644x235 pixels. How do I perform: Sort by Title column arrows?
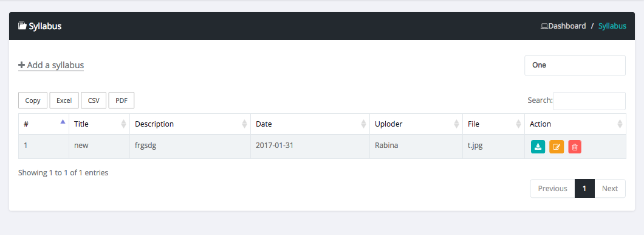click(x=123, y=124)
